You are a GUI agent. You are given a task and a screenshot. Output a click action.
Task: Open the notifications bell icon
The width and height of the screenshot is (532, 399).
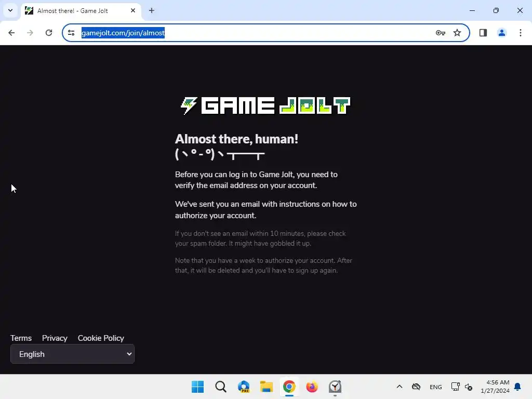pyautogui.click(x=518, y=387)
